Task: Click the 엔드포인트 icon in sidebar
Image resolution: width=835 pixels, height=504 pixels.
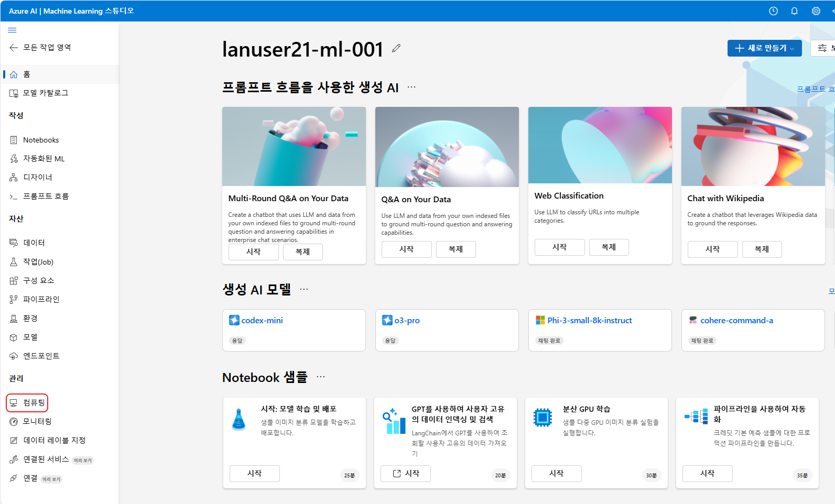Action: pyautogui.click(x=14, y=356)
